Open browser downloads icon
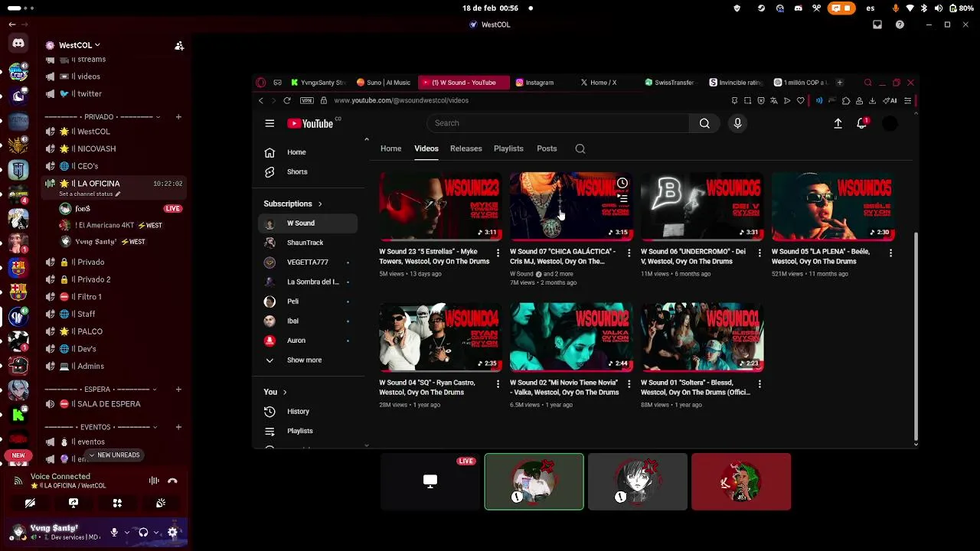 pos(872,100)
